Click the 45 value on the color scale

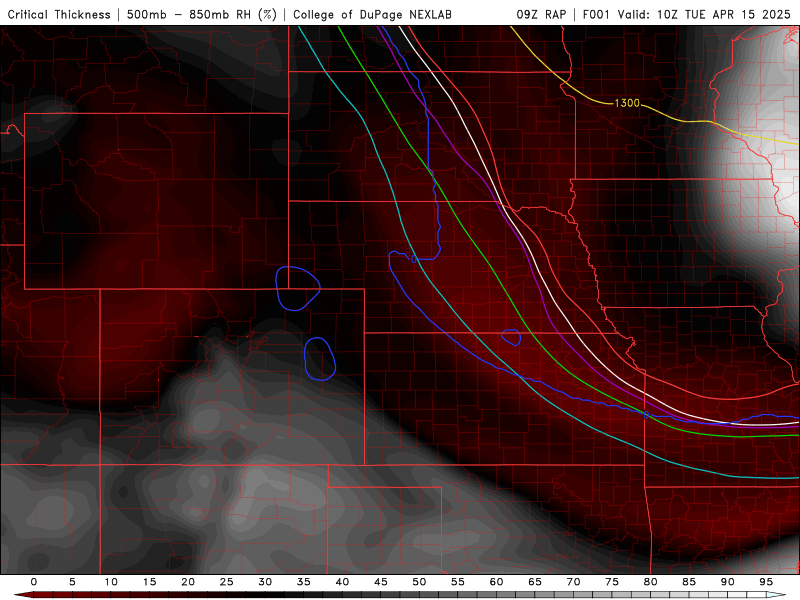pyautogui.click(x=381, y=582)
